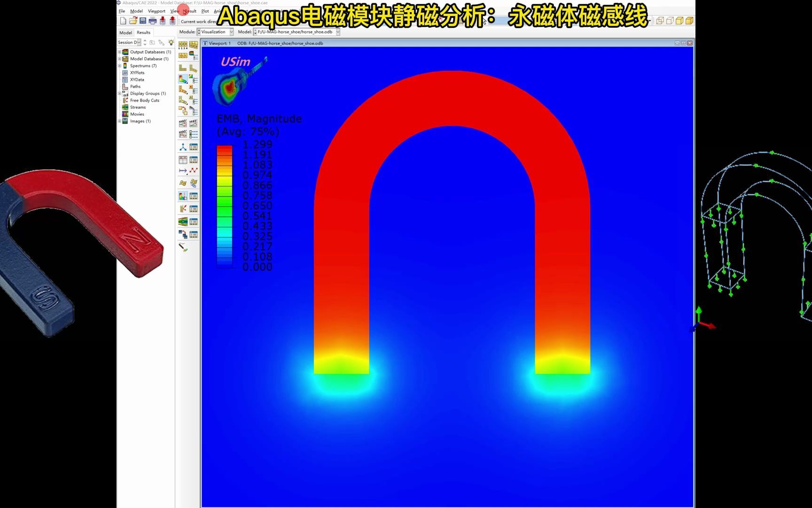The image size is (812, 508).
Task: Click the Plot Contours on Deformed Shape icon
Action: tap(183, 79)
